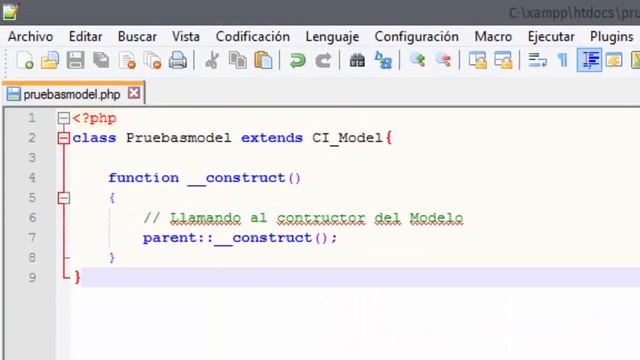The image size is (640, 360).
Task: Collapse the class Pruebasmodel fold marker
Action: [x=64, y=138]
